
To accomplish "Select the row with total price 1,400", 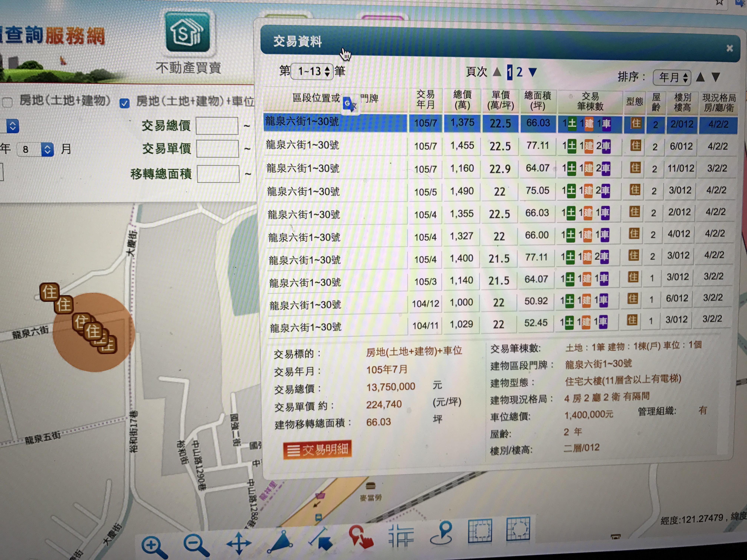I will click(500, 258).
